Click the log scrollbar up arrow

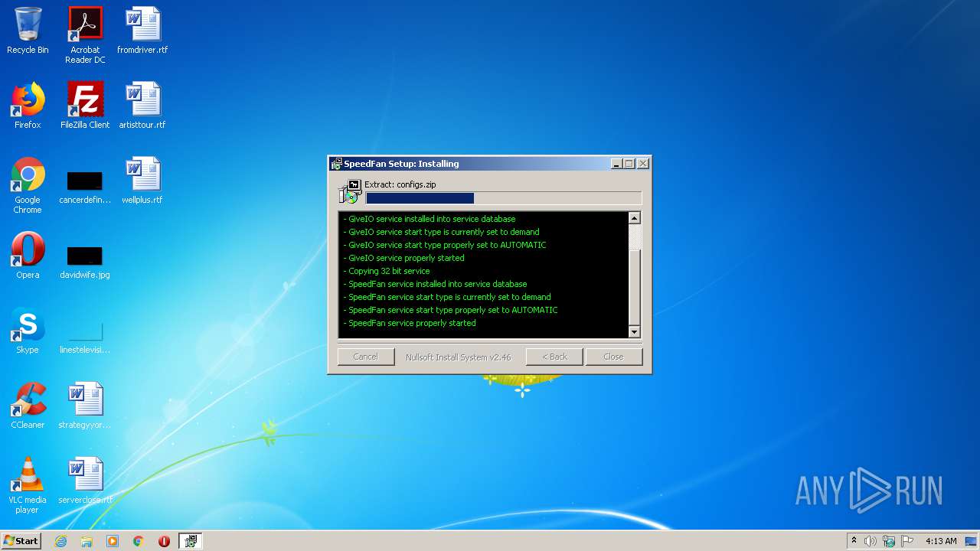click(x=634, y=218)
